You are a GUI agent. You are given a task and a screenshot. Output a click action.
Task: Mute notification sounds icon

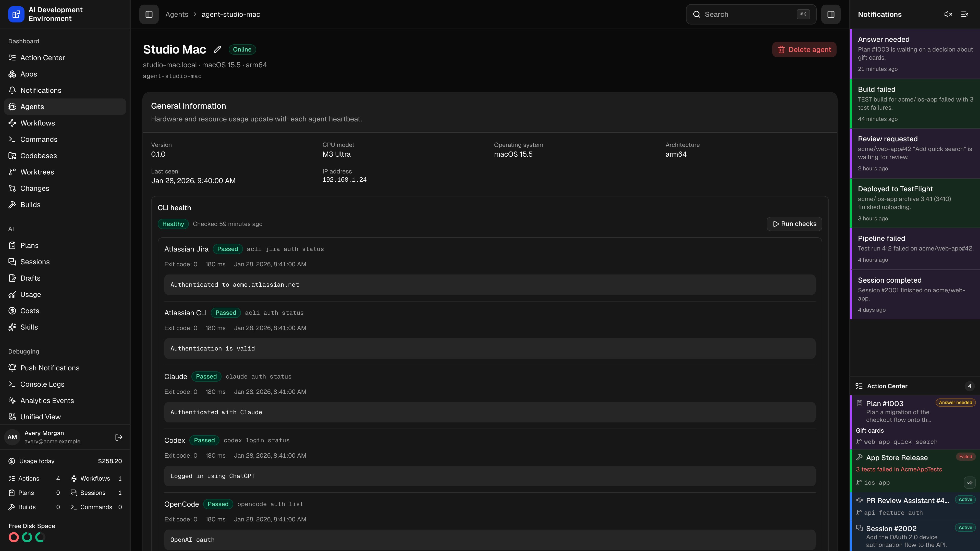point(948,15)
